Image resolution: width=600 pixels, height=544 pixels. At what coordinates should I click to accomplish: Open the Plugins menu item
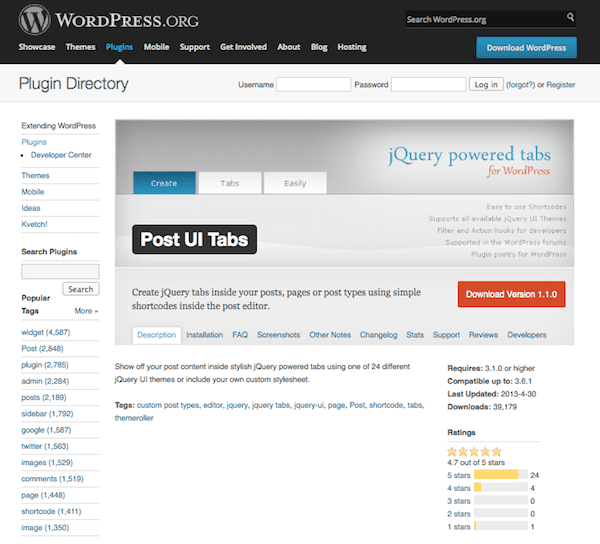(119, 47)
